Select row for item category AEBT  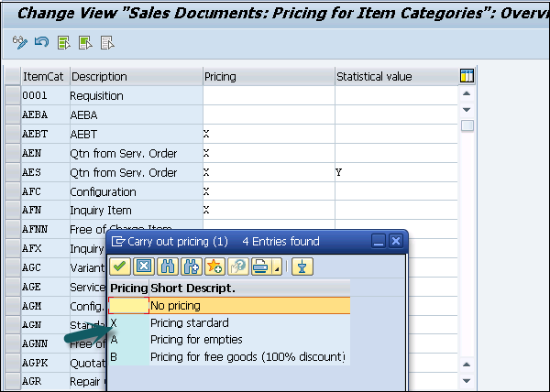pos(12,134)
